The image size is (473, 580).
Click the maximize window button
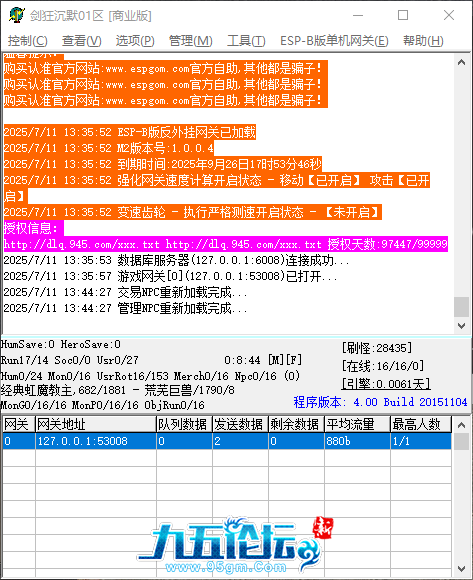403,15
